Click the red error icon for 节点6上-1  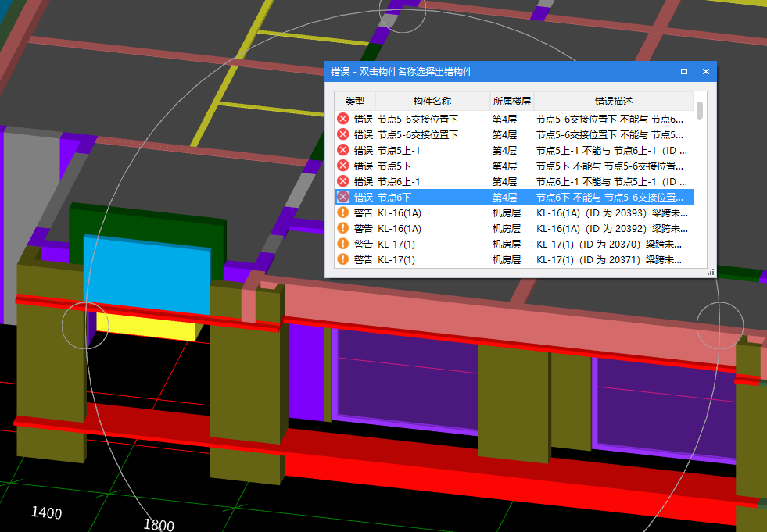pos(343,181)
